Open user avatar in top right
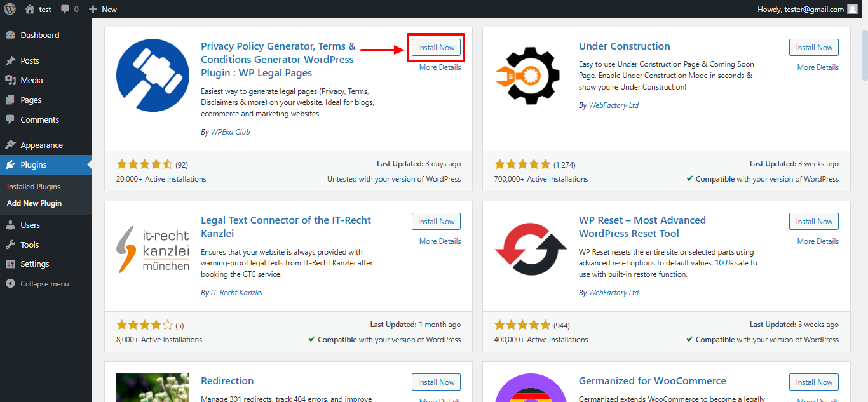This screenshot has height=402, width=868. click(853, 9)
